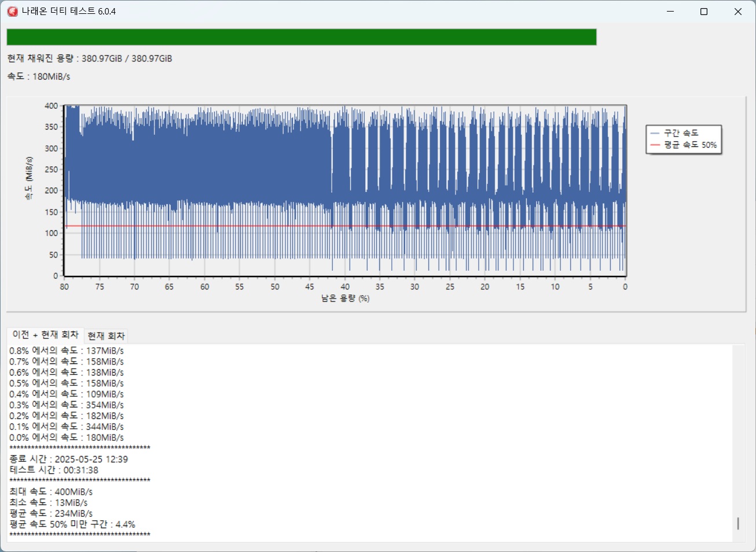Screen dimensions: 756x552
Task: Select the 이전 + 현재 회차 tab
Action: point(45,335)
